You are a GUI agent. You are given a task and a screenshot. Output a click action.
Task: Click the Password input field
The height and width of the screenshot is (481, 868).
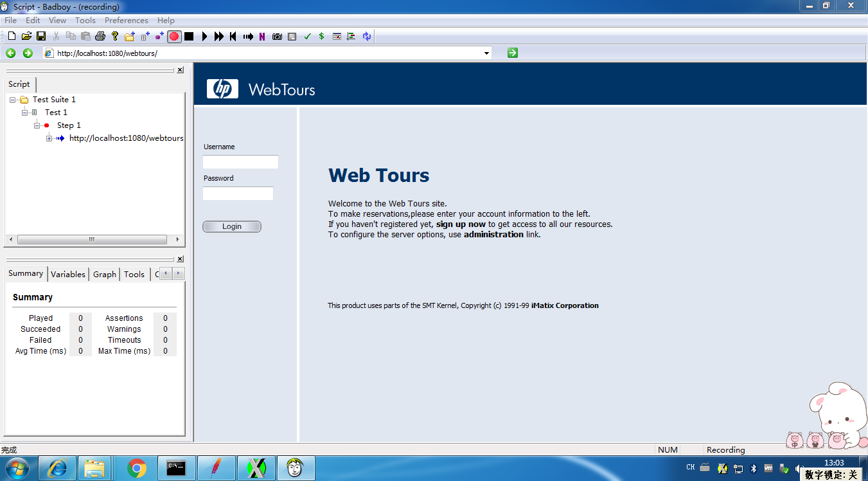point(238,194)
